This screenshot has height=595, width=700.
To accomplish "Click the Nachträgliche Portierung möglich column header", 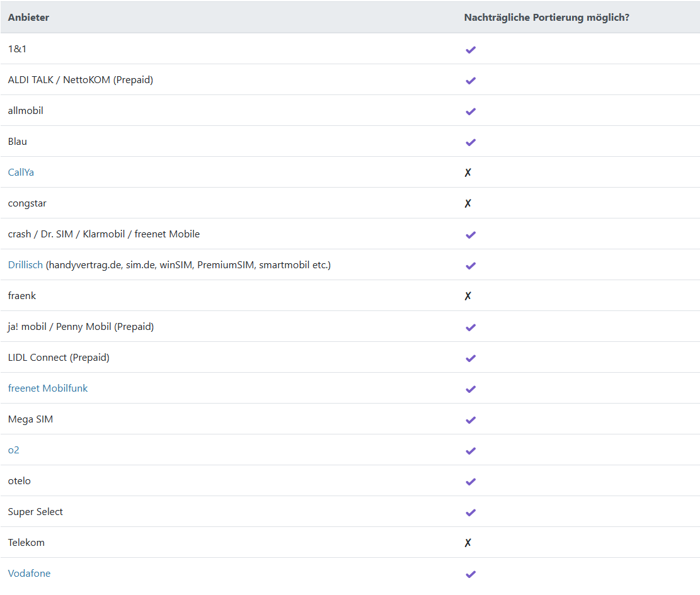I will 546,18.
